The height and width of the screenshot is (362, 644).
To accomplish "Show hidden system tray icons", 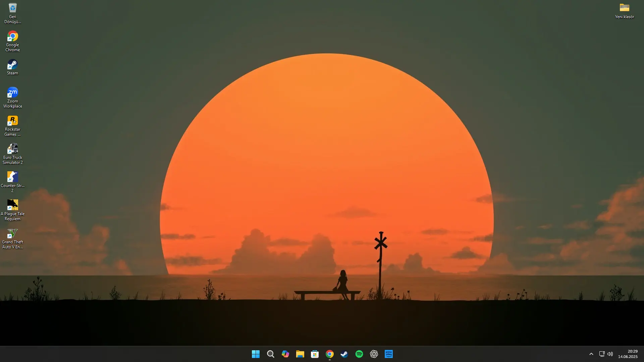I will click(591, 354).
